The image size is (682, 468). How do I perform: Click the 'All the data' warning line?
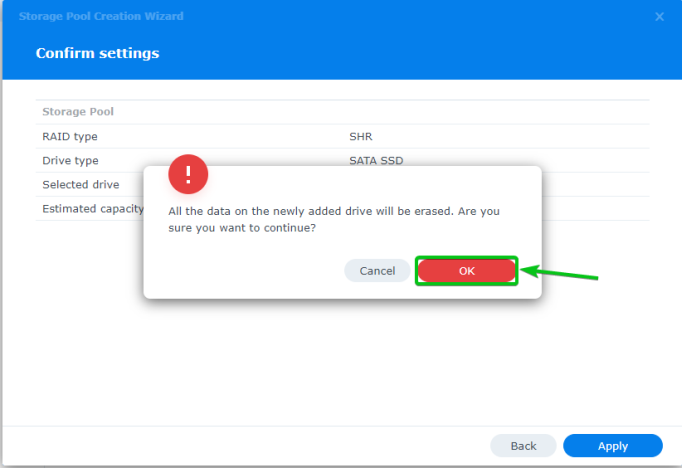point(334,212)
